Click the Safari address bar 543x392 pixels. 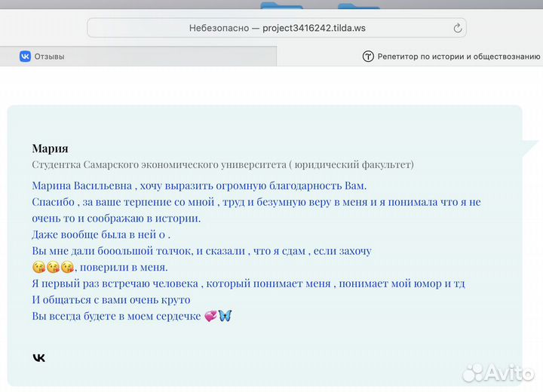[277, 28]
